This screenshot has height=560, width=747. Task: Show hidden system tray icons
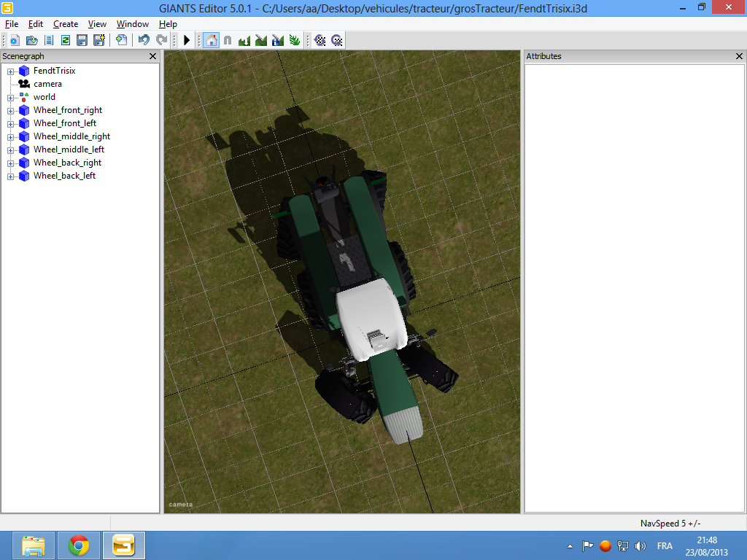pyautogui.click(x=570, y=546)
